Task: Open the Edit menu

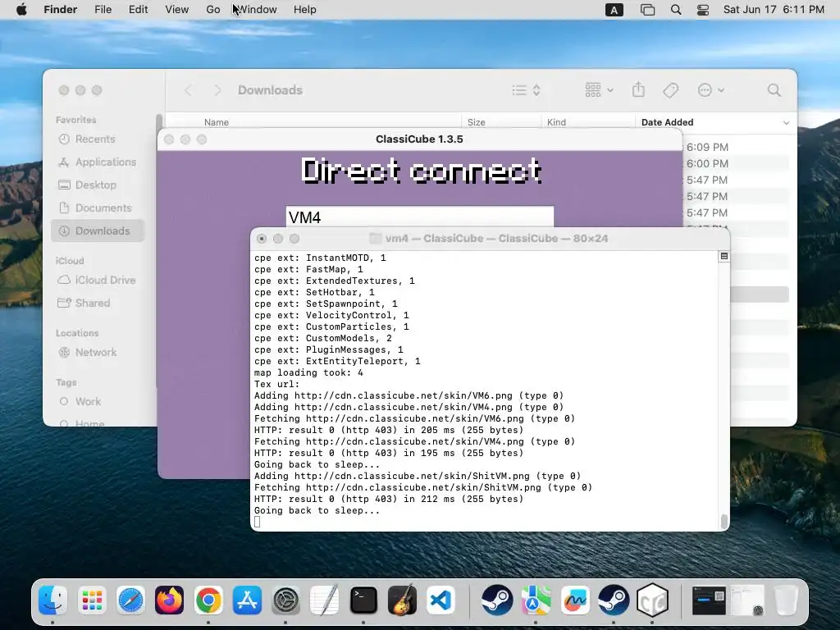Action: [138, 10]
